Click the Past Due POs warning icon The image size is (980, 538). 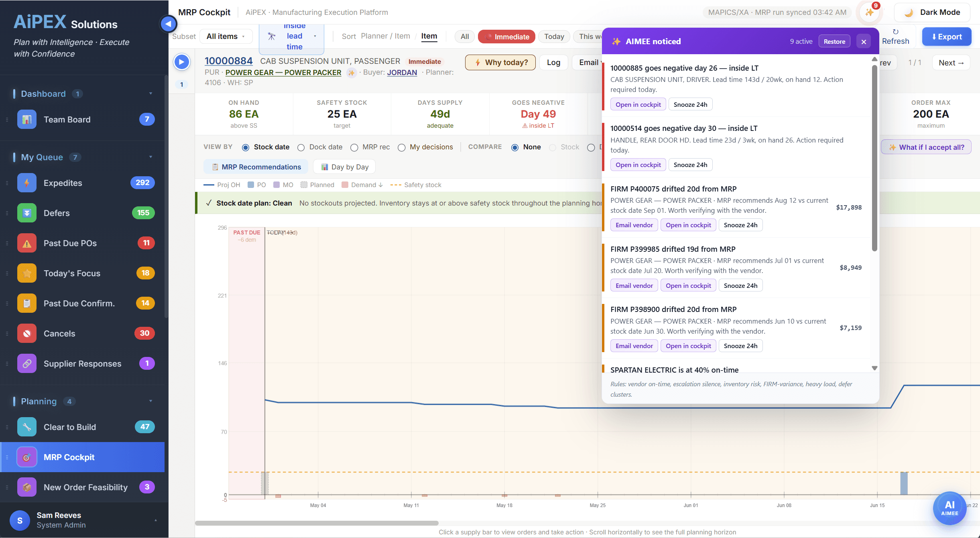[x=27, y=243]
